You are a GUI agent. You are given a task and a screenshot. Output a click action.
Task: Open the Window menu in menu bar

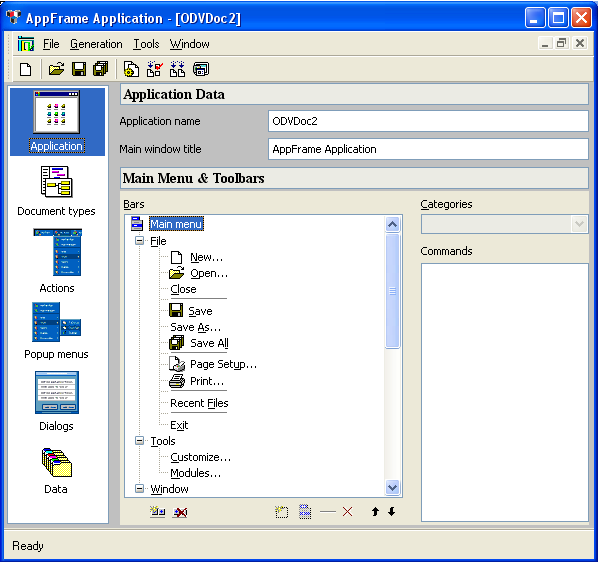[x=190, y=44]
